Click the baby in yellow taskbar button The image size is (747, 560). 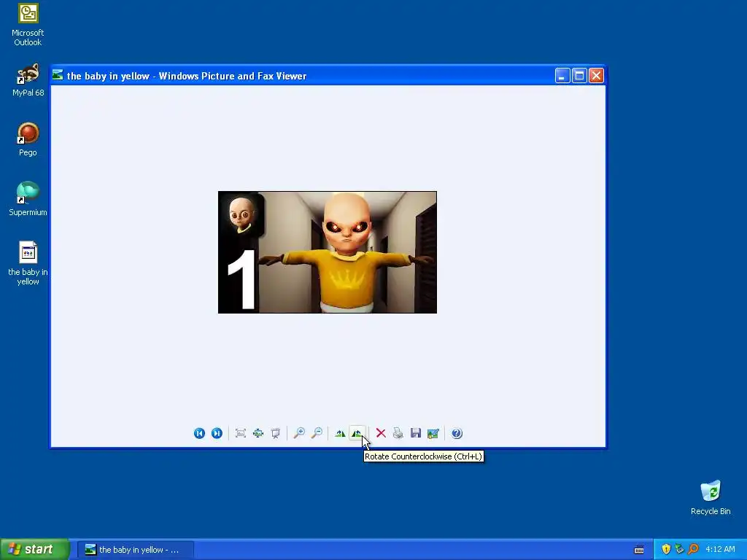click(x=135, y=550)
